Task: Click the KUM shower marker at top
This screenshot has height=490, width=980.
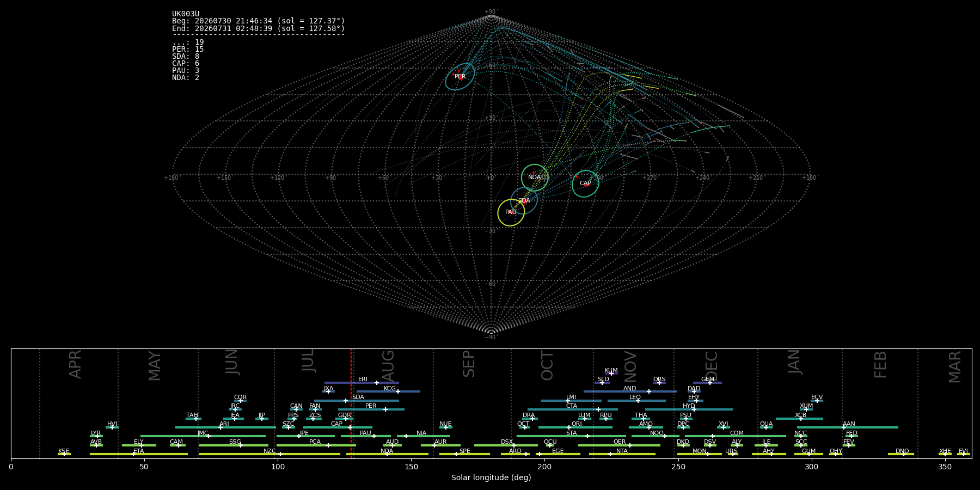Action: pyautogui.click(x=611, y=373)
